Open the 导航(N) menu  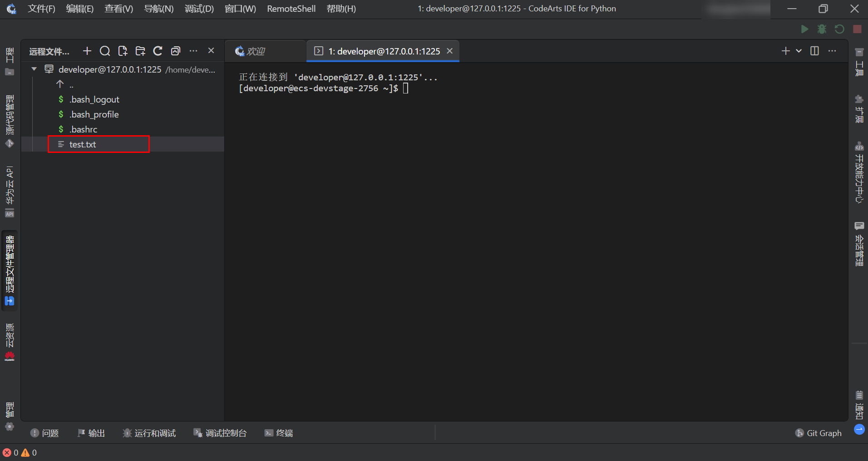[x=159, y=9]
